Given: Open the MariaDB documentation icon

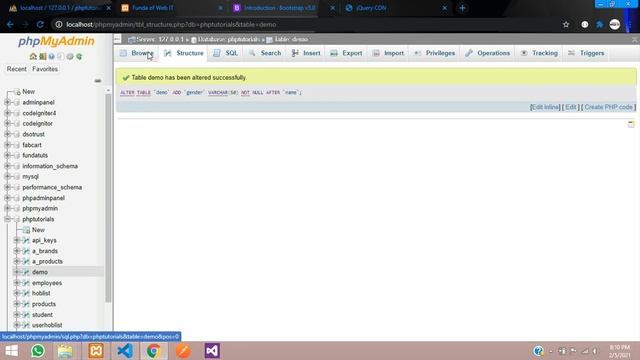Looking at the screenshot, I should (60, 56).
